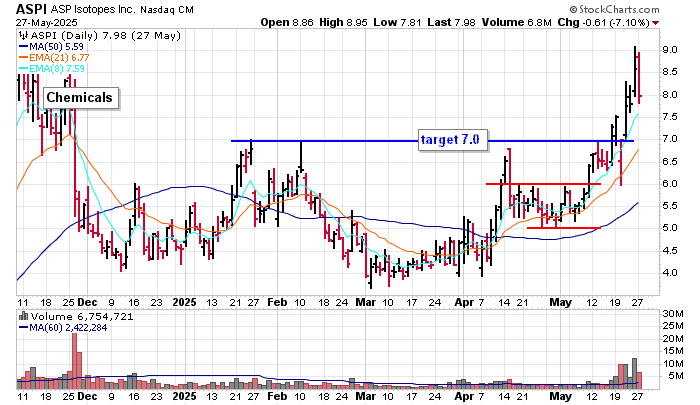Click the 30M volume axis label
Screen dimensions: 700x405
click(672, 314)
